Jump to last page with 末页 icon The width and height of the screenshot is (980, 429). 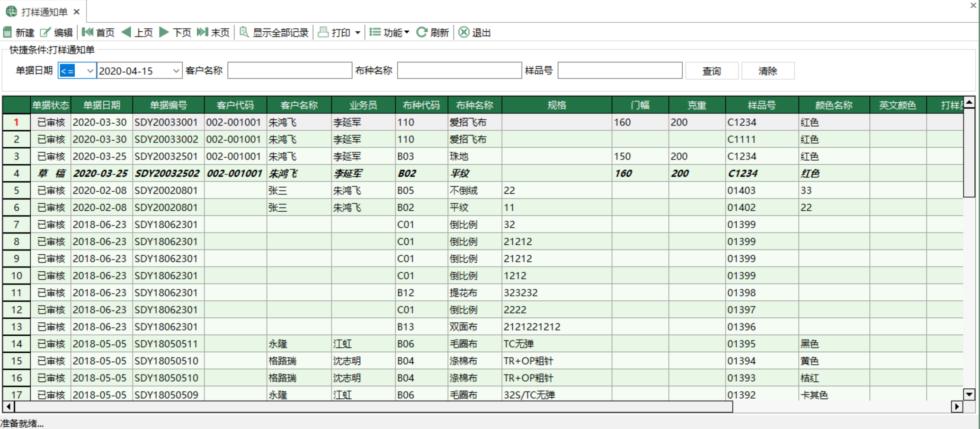[203, 32]
